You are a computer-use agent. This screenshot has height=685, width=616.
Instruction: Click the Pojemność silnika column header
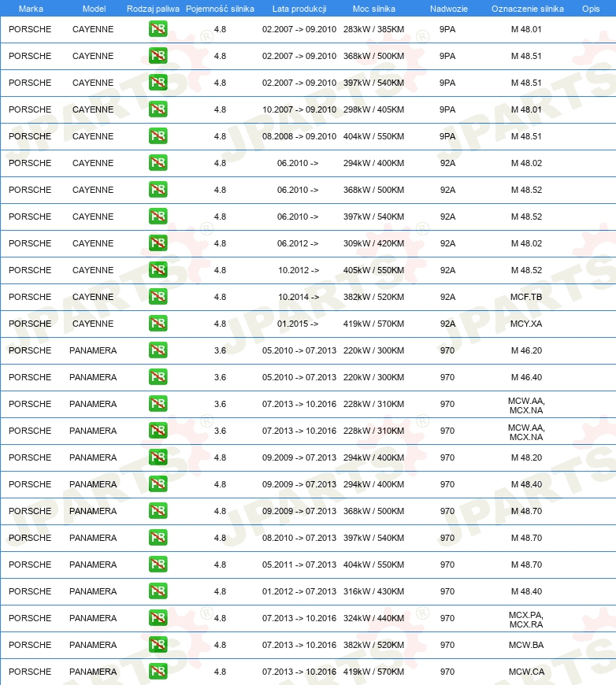point(220,9)
